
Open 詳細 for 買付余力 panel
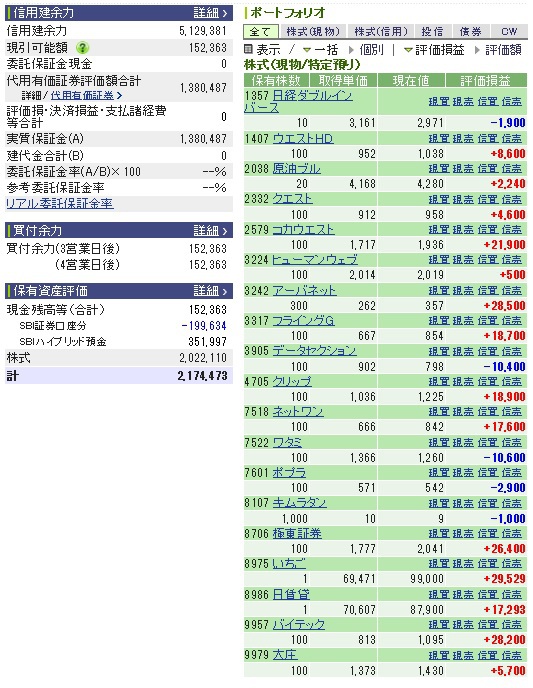(211, 230)
